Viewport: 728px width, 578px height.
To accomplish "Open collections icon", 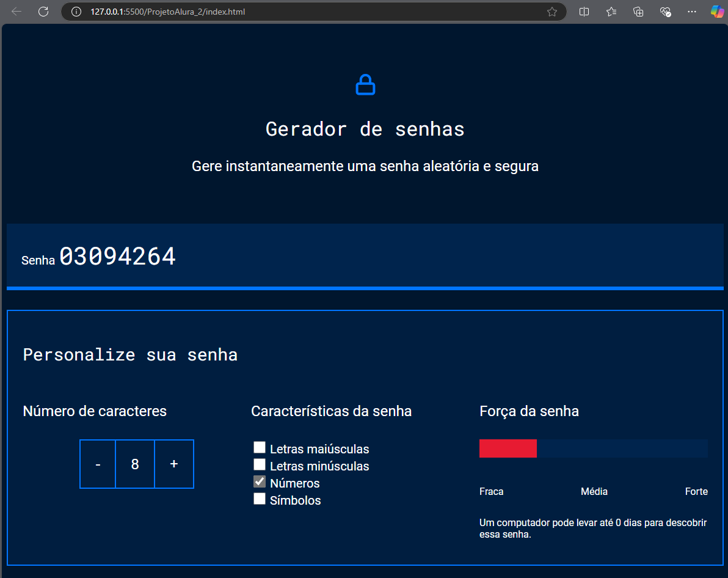I will click(x=638, y=12).
